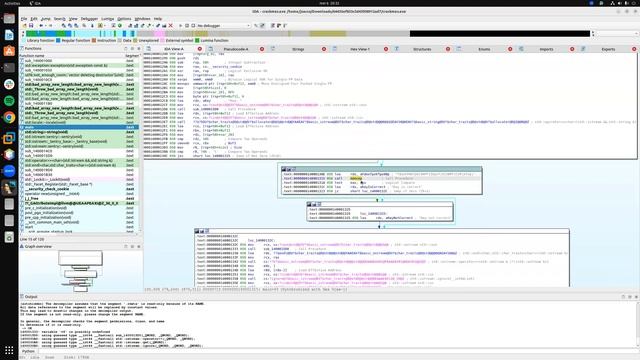Open Terminal from the dock
The height and width of the screenshot is (360, 640).
tap(9, 67)
